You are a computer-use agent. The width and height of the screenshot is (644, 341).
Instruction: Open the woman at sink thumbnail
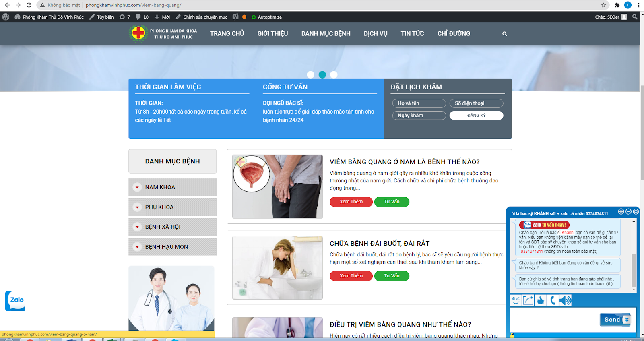point(278,268)
